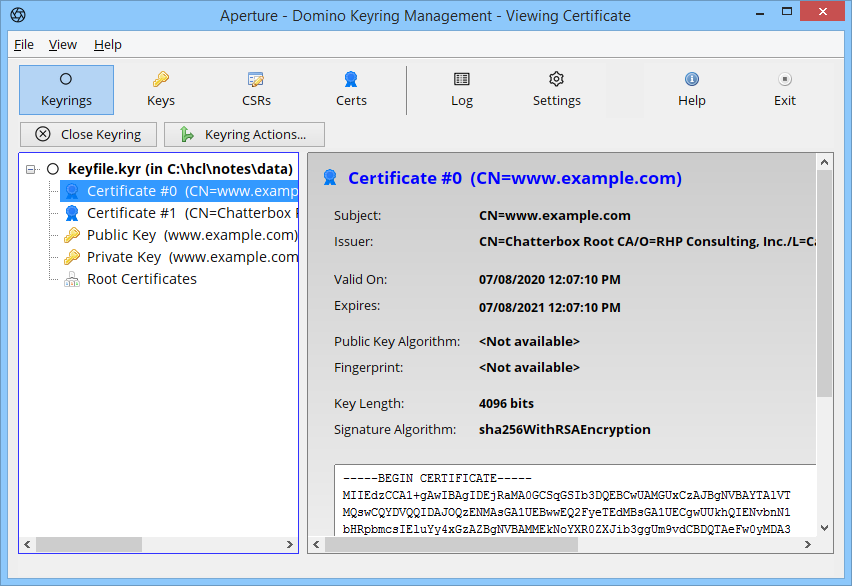Click the details panel right scroll arrow

click(x=808, y=544)
